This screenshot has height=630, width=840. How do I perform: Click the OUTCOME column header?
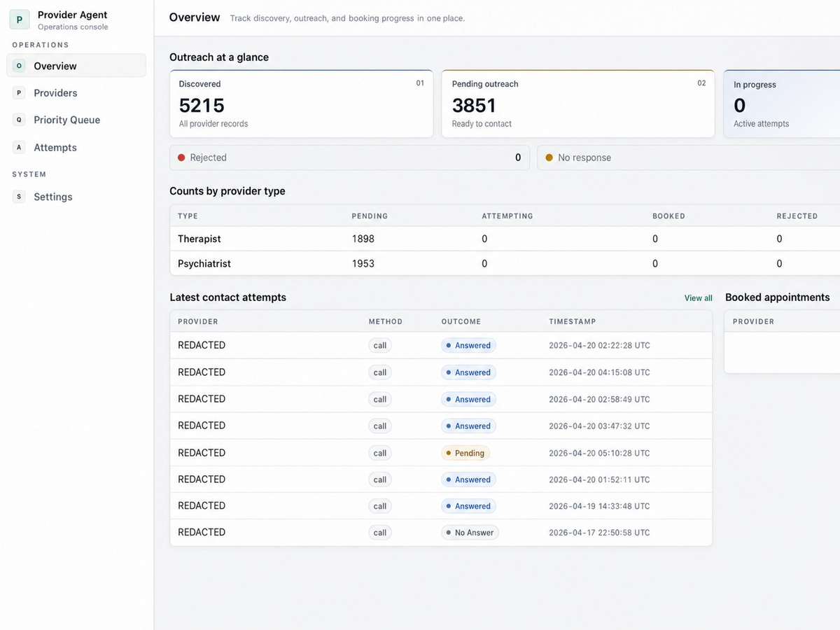pos(461,322)
